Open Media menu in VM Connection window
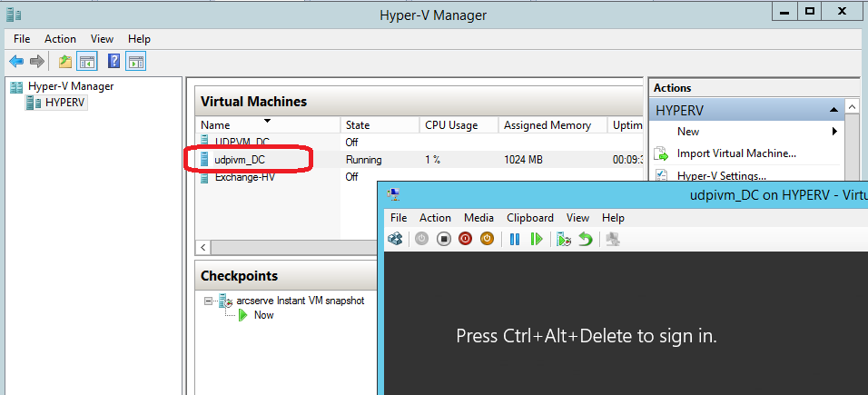The width and height of the screenshot is (868, 395). pyautogui.click(x=478, y=218)
